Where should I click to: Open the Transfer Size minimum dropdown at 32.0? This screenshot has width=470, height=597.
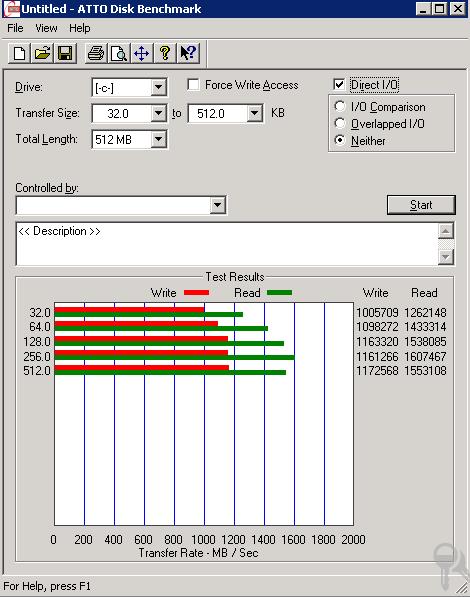pyautogui.click(x=158, y=113)
